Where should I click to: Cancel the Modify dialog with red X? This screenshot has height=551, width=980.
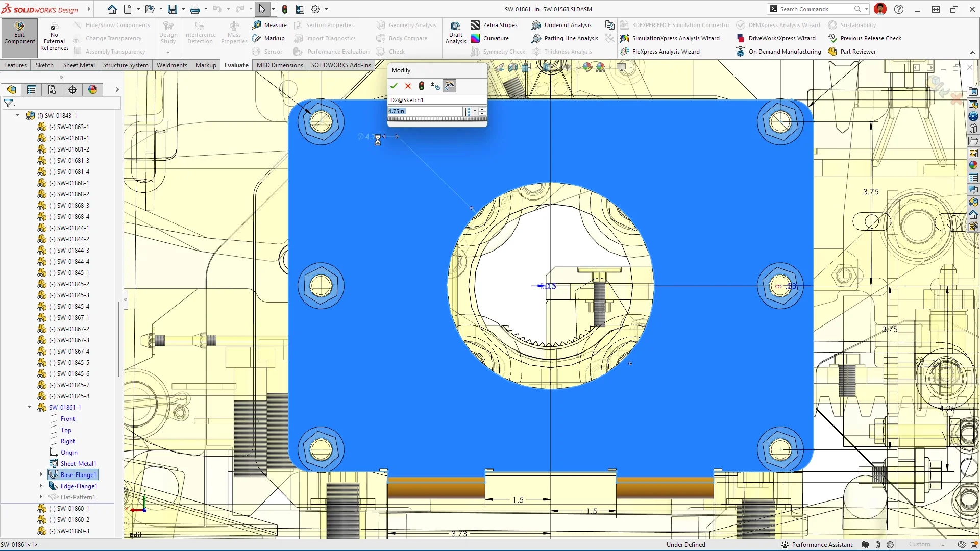click(408, 86)
